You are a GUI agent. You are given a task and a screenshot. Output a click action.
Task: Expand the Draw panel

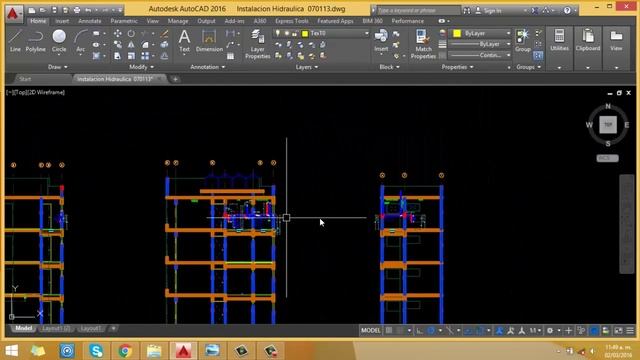point(58,67)
